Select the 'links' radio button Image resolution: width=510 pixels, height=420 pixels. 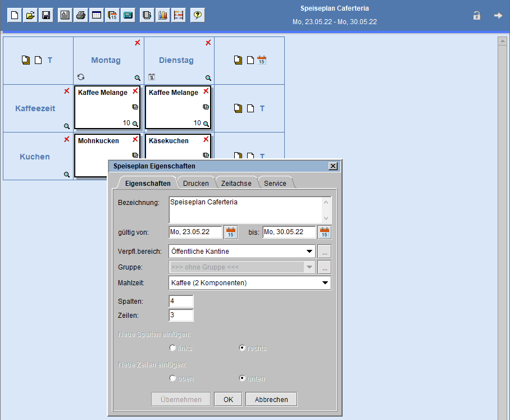(x=172, y=348)
